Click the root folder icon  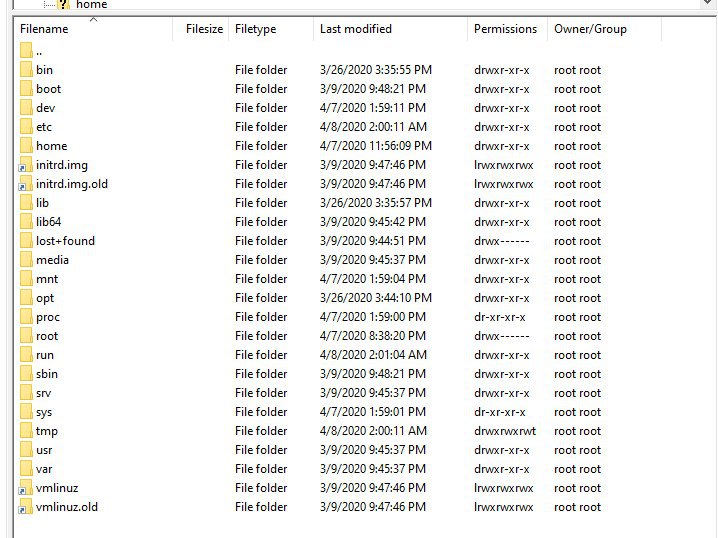point(26,336)
